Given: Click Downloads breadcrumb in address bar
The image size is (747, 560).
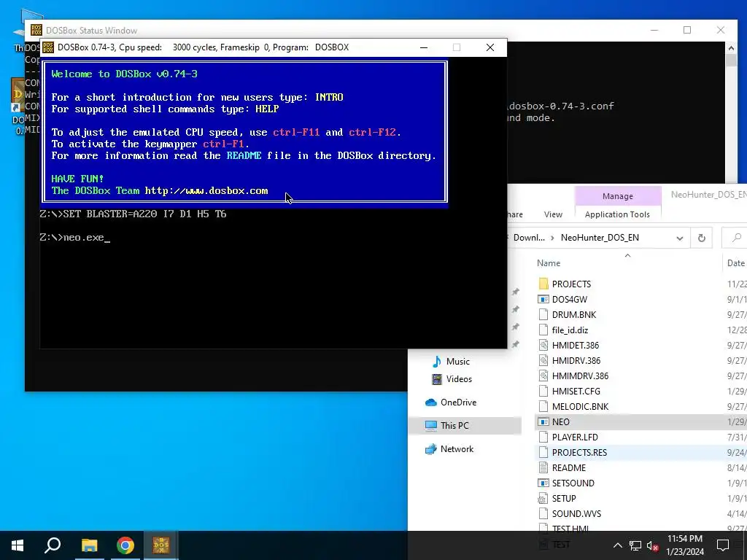Looking at the screenshot, I should [x=529, y=238].
